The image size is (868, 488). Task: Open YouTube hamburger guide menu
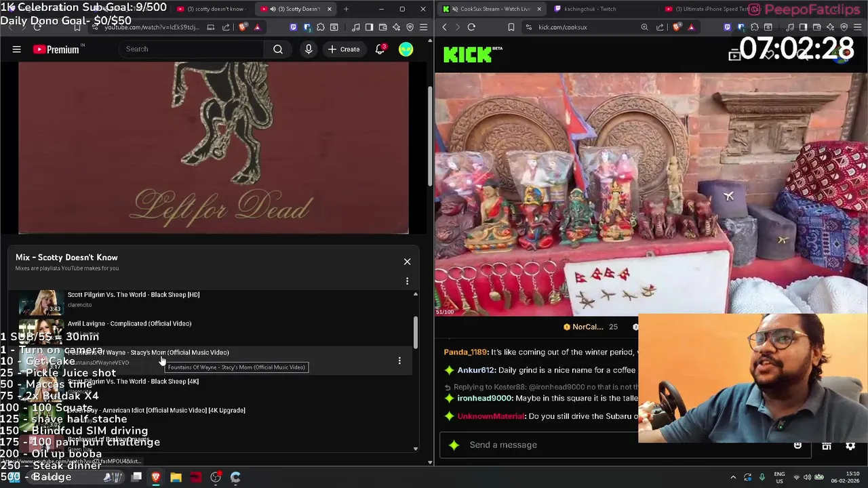pyautogui.click(x=16, y=49)
